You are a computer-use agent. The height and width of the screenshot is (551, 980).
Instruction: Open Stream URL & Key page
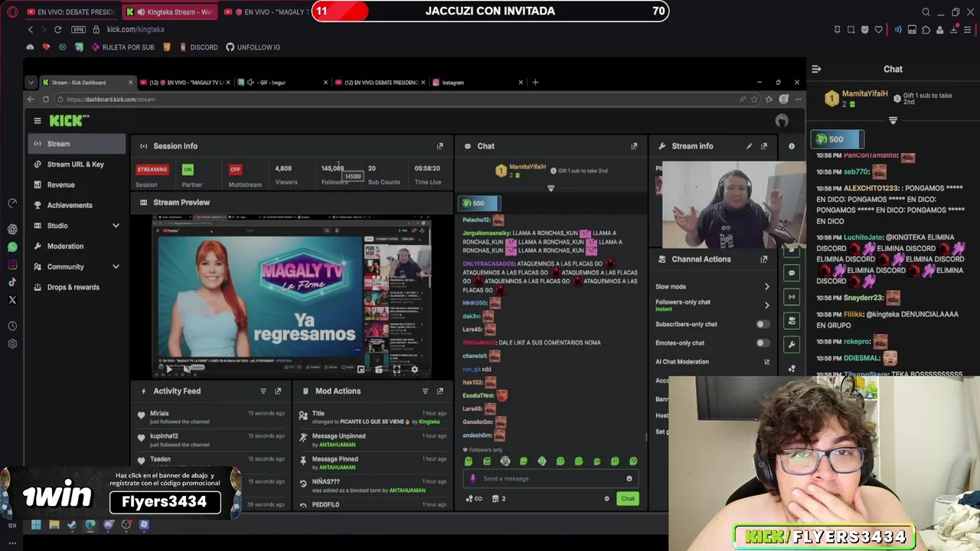click(78, 165)
